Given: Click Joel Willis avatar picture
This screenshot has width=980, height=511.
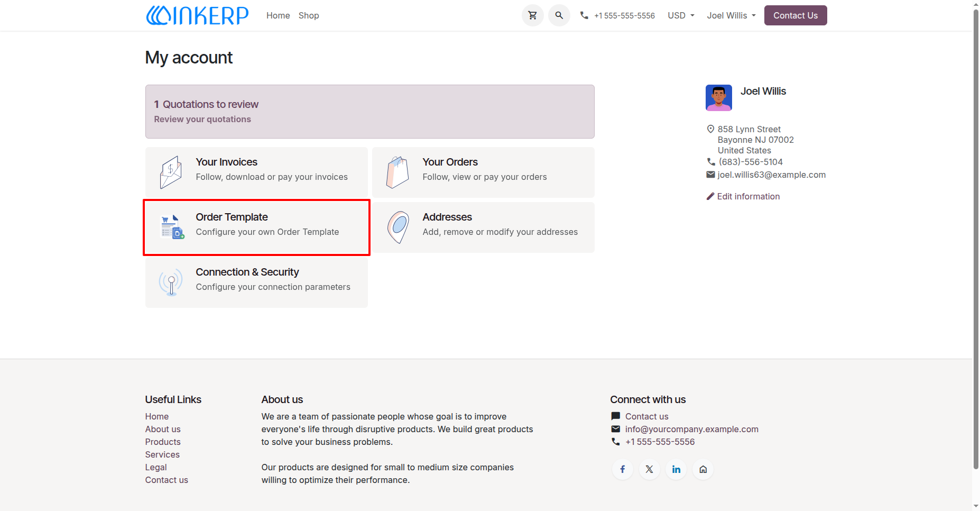Looking at the screenshot, I should coord(719,98).
